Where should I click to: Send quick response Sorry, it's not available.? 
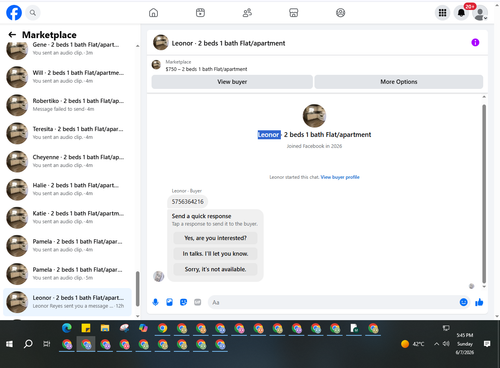[215, 269]
